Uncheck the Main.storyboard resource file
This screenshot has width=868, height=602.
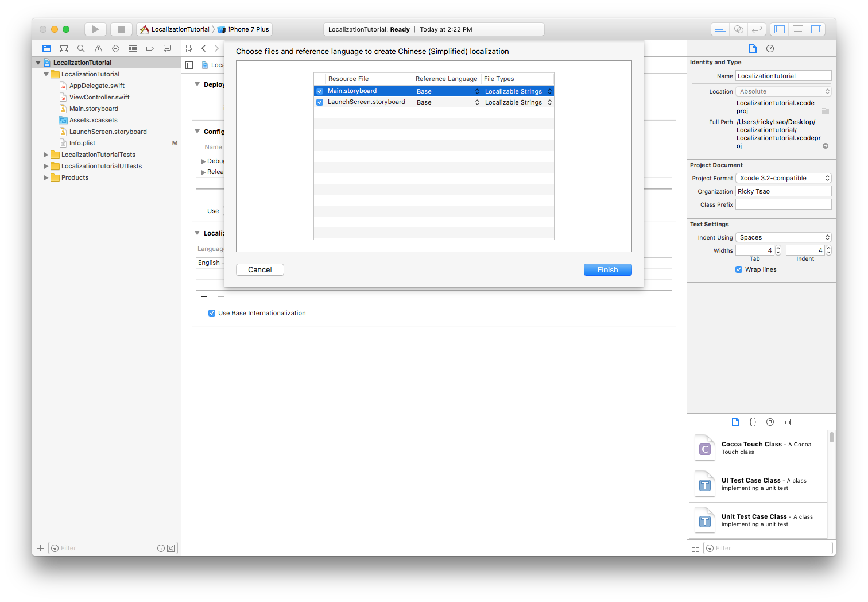[x=320, y=91]
